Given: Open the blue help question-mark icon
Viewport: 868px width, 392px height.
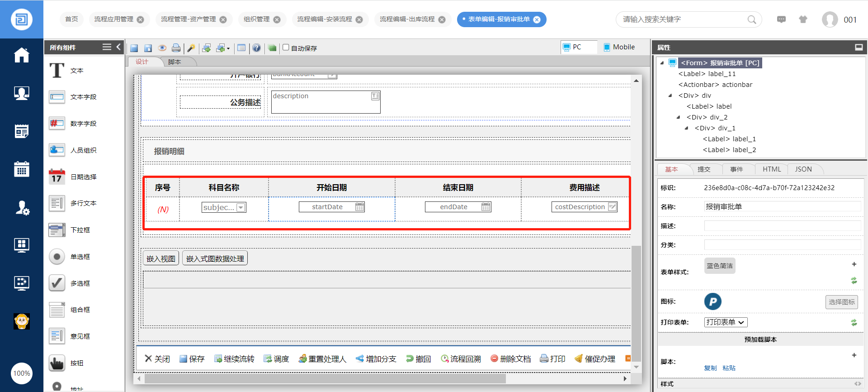Looking at the screenshot, I should (256, 48).
